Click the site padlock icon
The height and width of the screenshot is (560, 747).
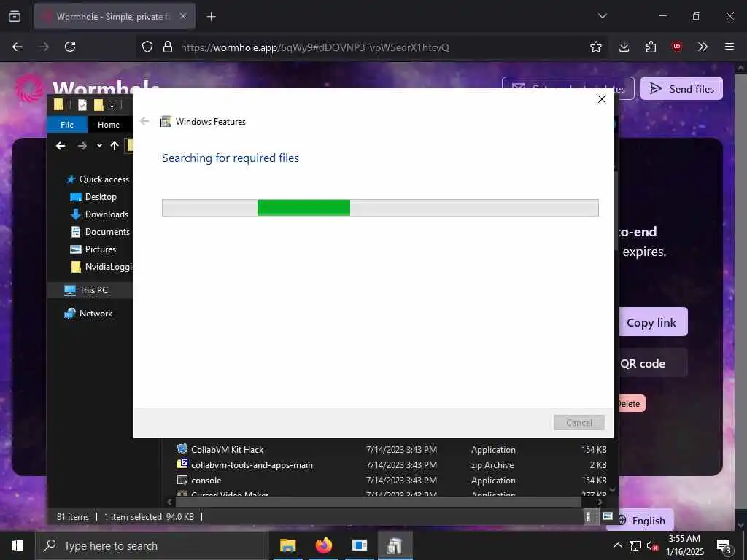167,47
